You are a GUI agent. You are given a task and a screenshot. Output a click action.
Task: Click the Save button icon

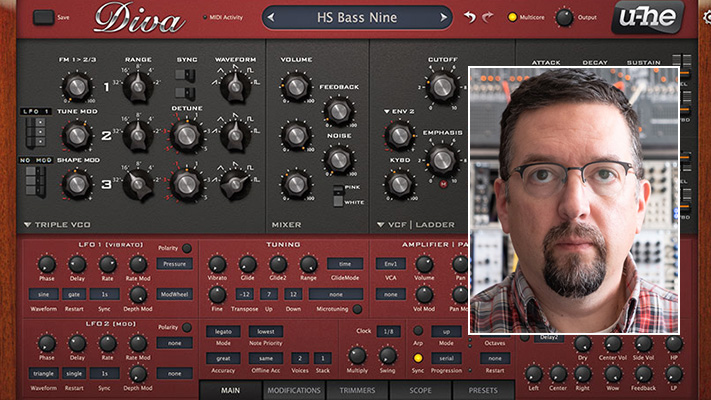point(44,17)
